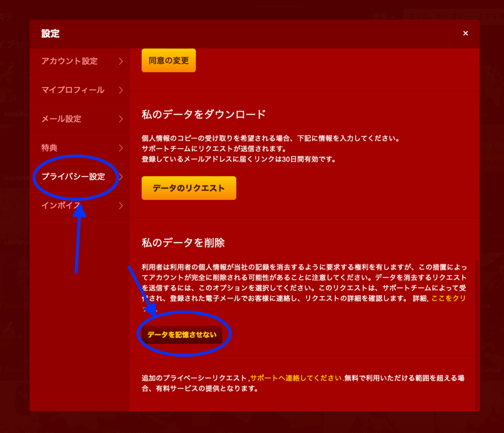Expand the chevron next to インボイス
Viewport: 504px width, 433px height.
coord(121,206)
